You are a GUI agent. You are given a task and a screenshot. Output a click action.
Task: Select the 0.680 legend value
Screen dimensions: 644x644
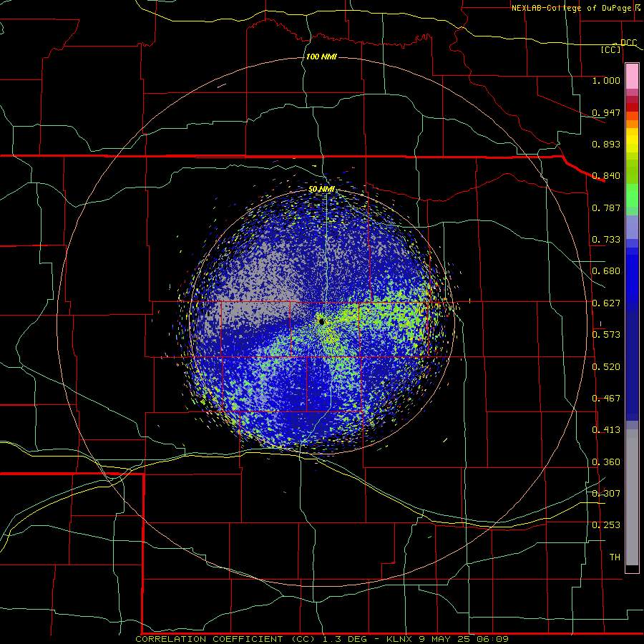(x=606, y=271)
